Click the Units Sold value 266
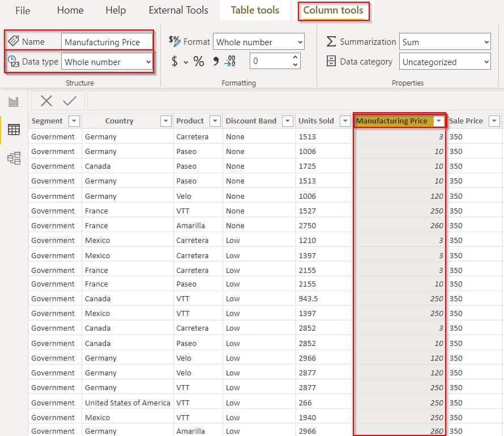The width and height of the screenshot is (504, 436). (x=305, y=403)
